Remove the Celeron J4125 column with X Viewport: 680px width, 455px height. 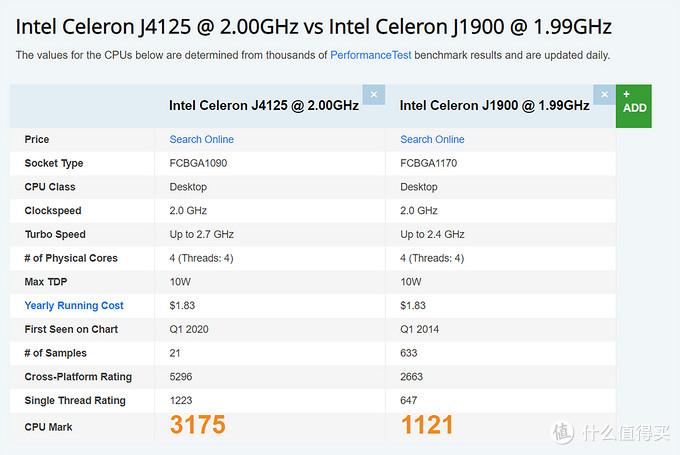tap(374, 95)
